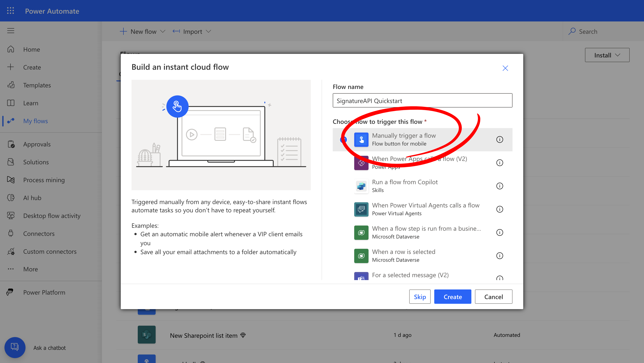Open Connectors in the sidebar
644x363 pixels.
[x=39, y=234]
